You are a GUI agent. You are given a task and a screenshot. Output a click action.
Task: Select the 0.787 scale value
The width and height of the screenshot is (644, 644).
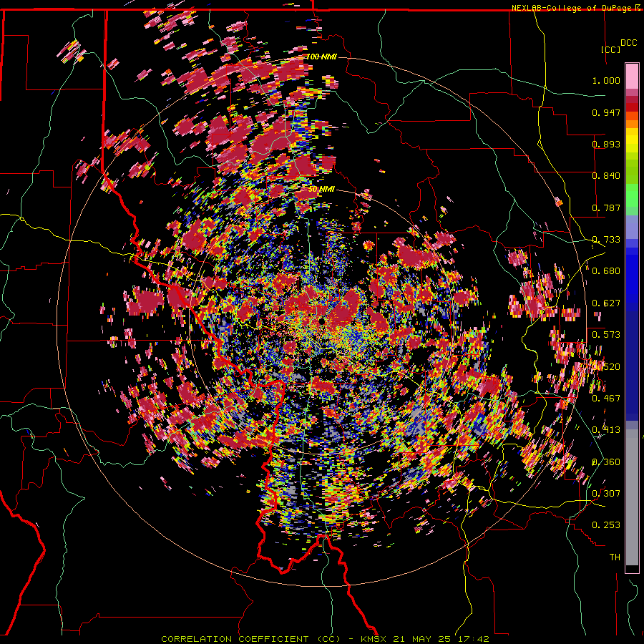[x=606, y=208]
